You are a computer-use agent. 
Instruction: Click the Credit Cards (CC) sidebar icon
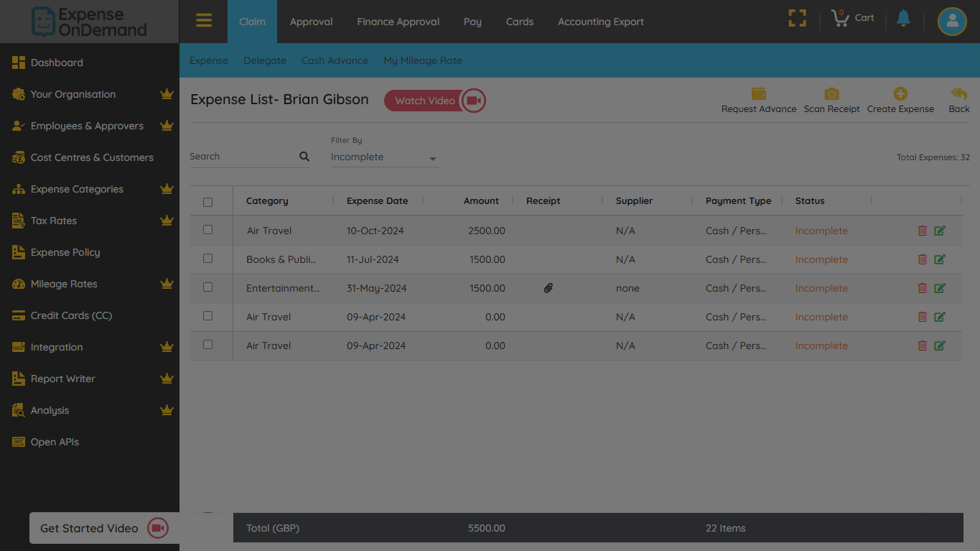19,315
